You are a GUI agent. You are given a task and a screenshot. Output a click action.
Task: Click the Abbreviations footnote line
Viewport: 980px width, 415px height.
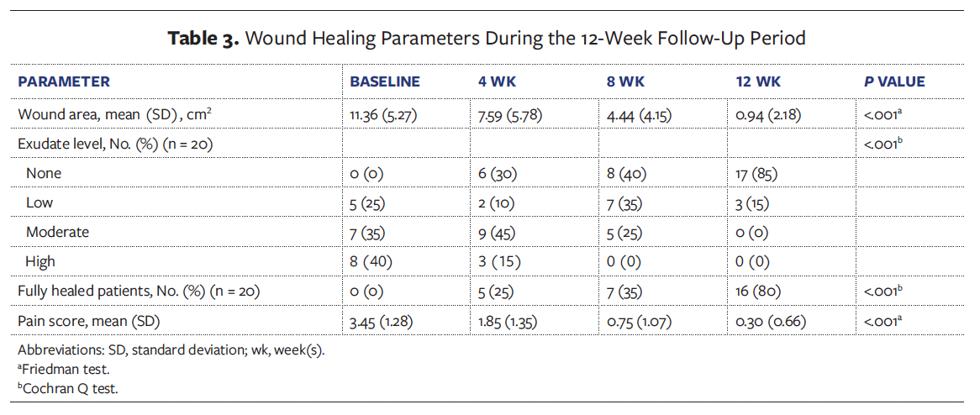click(x=171, y=350)
